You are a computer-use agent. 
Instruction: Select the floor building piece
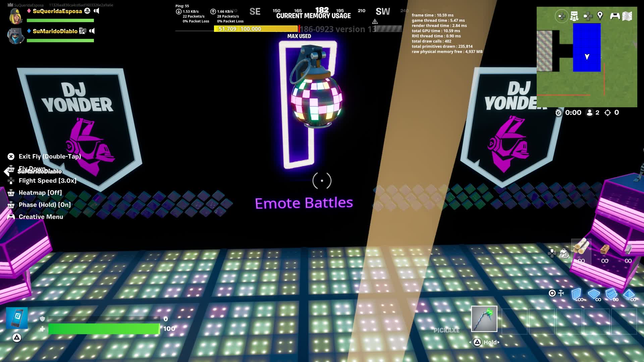pyautogui.click(x=594, y=294)
